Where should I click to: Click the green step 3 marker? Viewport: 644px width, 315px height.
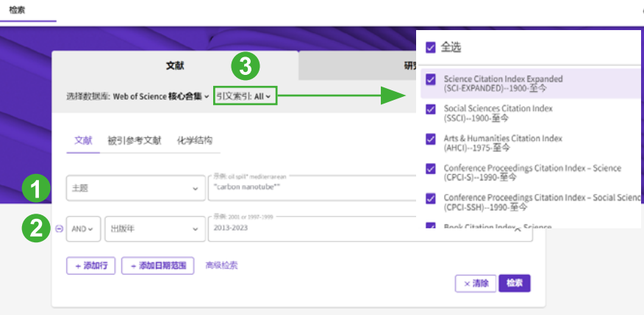pyautogui.click(x=246, y=67)
